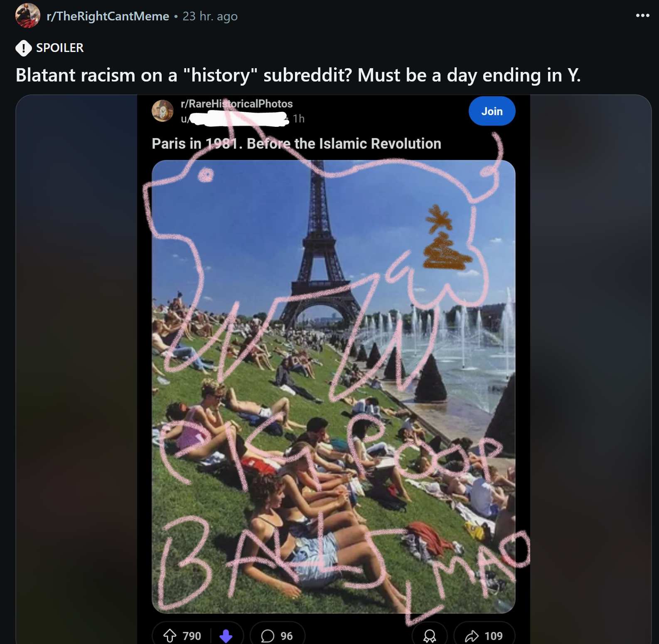Screen dimensions: 659x644
Task: Click the 96 comments count
Action: pyautogui.click(x=286, y=636)
